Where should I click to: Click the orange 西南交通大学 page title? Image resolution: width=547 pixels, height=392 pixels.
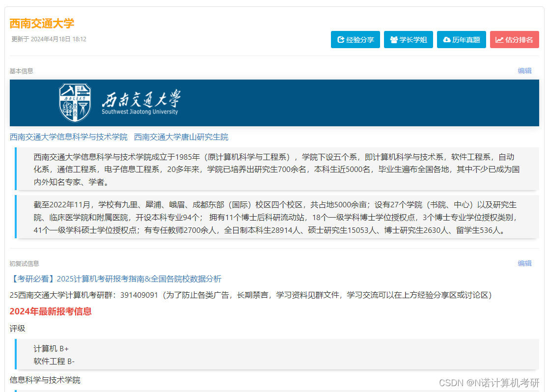(42, 24)
